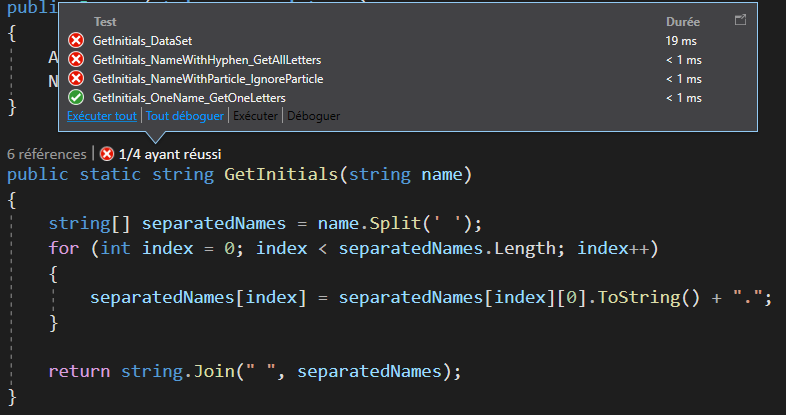Click failed icon of GetInitials_NameWithHyphen_GetAllLetters
This screenshot has width=786, height=415.
[x=76, y=59]
